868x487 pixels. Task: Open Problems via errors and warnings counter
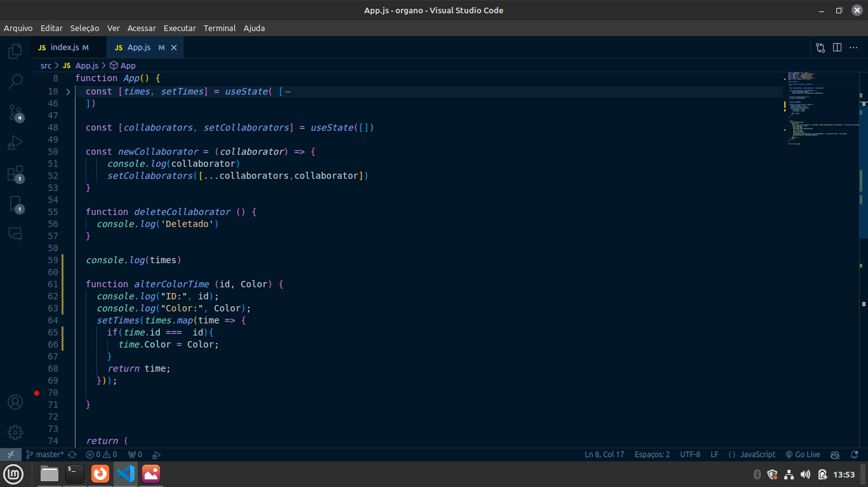pos(102,455)
